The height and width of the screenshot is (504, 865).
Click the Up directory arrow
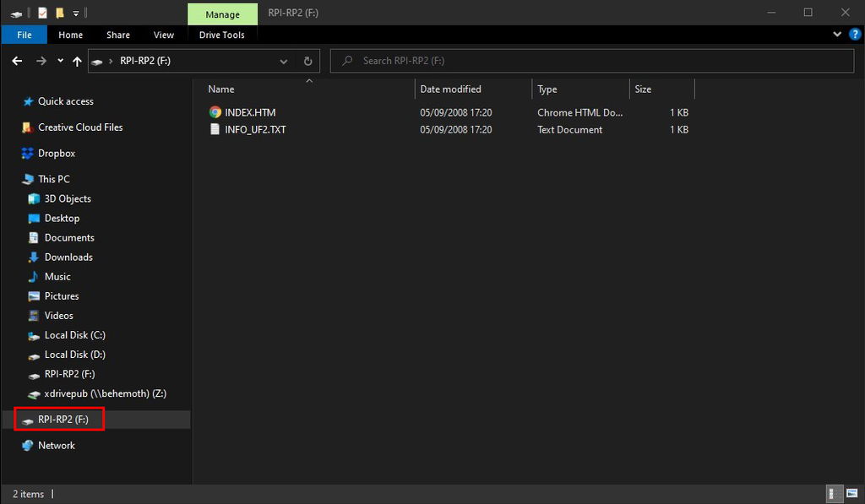(78, 61)
